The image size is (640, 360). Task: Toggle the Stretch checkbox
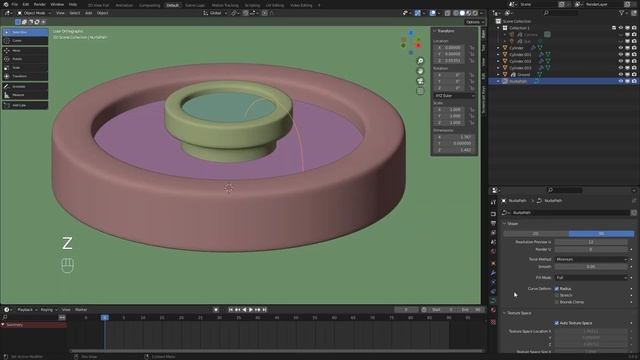pyautogui.click(x=557, y=295)
